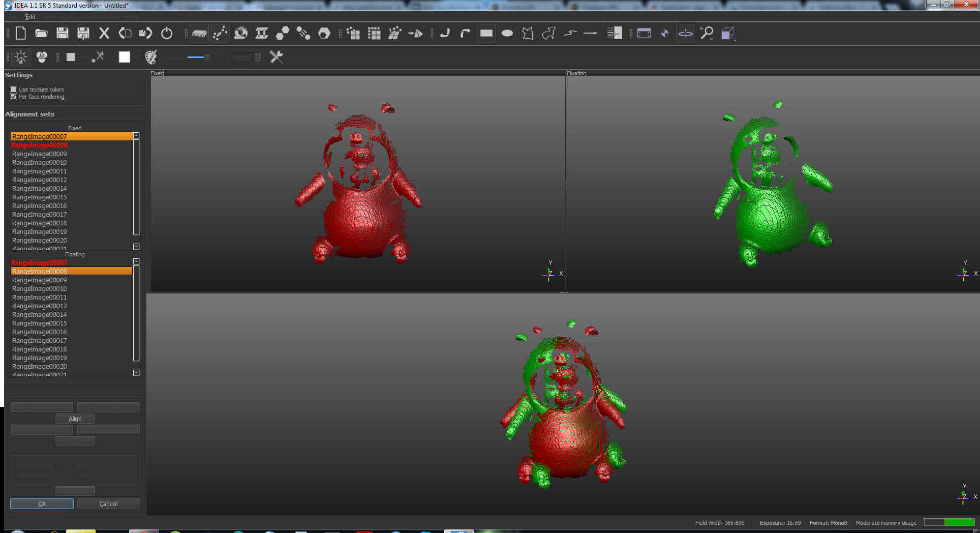This screenshot has height=533, width=980.
Task: Click the blue toolbar slider handle
Action: 207,57
